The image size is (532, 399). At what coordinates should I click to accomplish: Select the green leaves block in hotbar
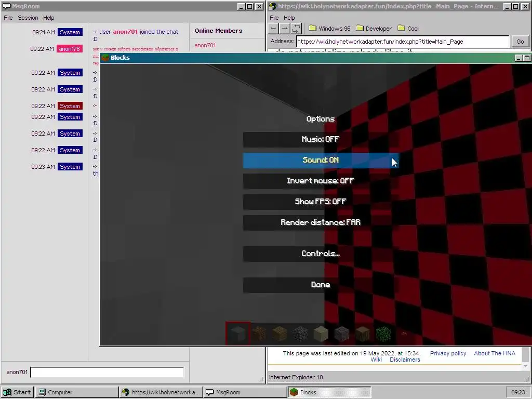point(383,334)
